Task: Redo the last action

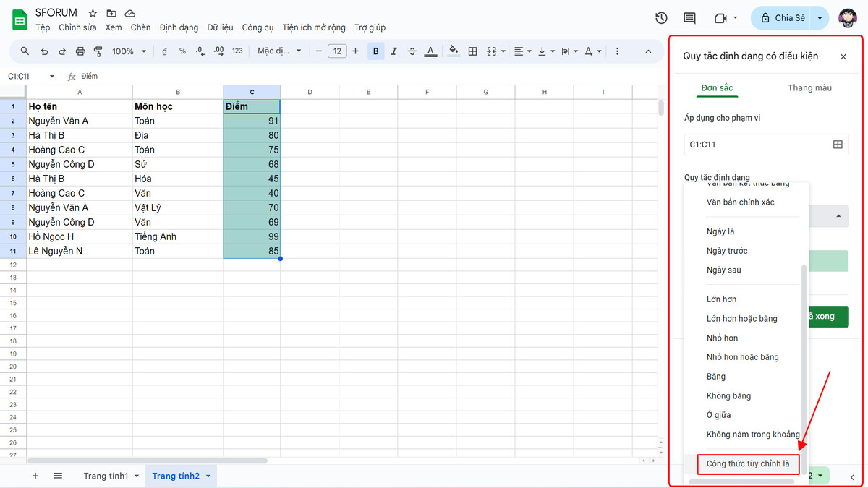Action: point(62,51)
